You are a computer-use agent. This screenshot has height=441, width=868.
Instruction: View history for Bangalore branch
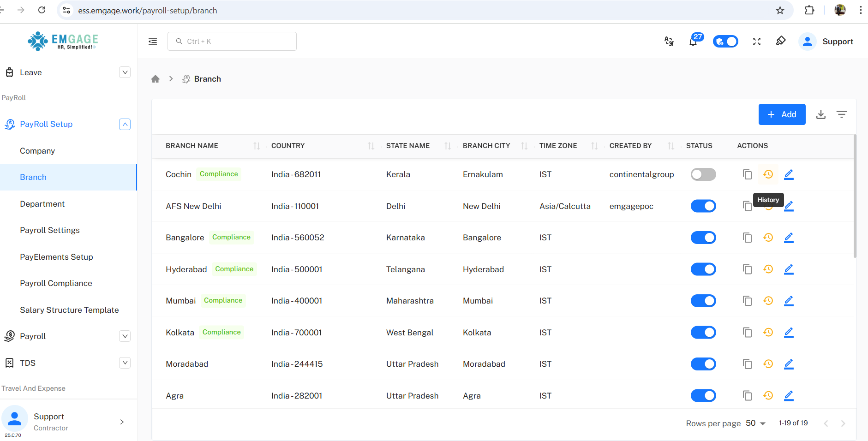768,238
